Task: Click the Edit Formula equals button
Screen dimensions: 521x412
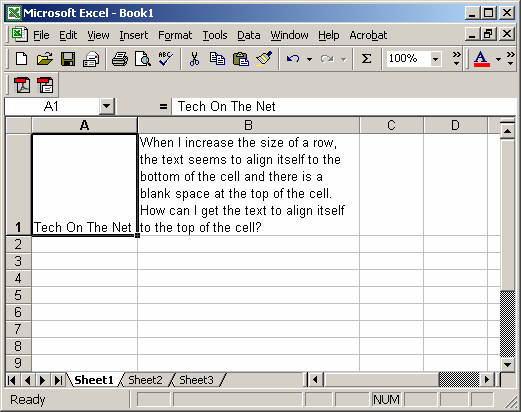Action: point(163,107)
